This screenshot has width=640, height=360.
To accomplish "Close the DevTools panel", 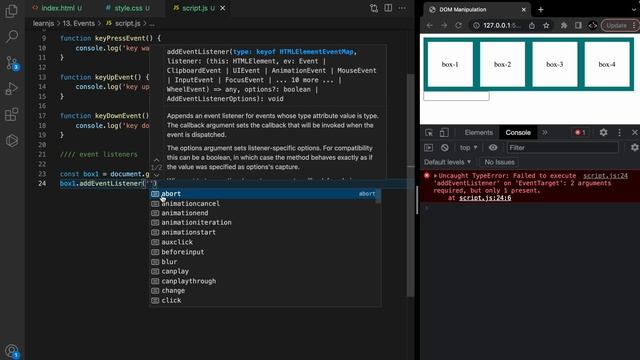I will [634, 132].
